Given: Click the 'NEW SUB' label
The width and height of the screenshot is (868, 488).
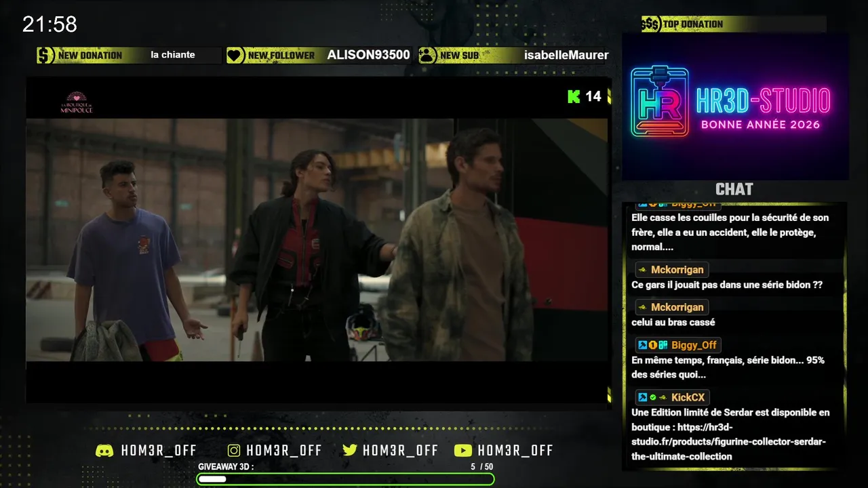Looking at the screenshot, I should 459,56.
